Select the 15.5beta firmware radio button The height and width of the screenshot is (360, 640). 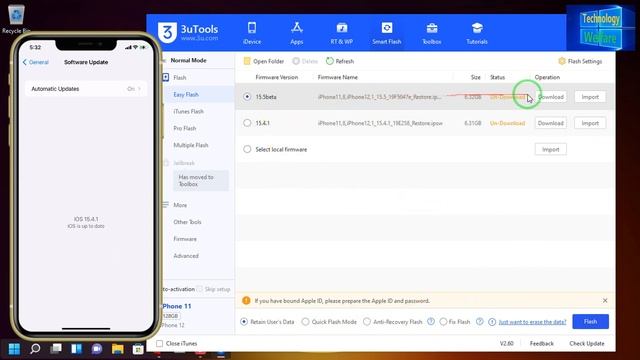[x=247, y=97]
